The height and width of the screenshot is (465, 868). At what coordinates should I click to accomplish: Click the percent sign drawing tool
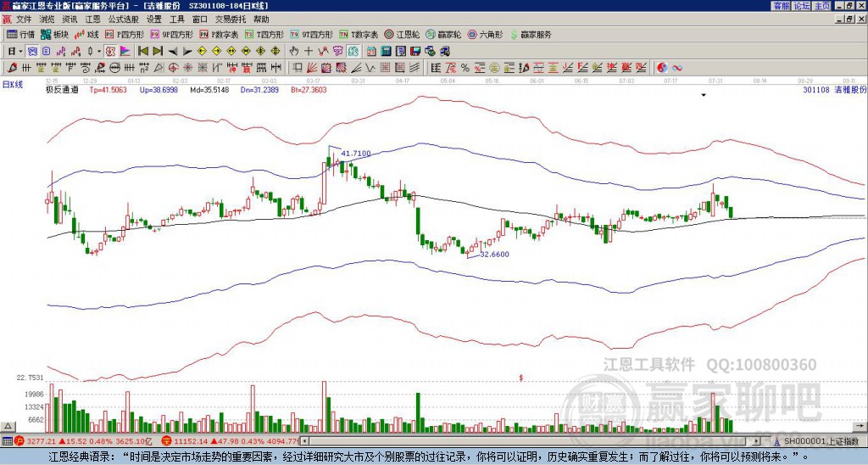click(465, 68)
